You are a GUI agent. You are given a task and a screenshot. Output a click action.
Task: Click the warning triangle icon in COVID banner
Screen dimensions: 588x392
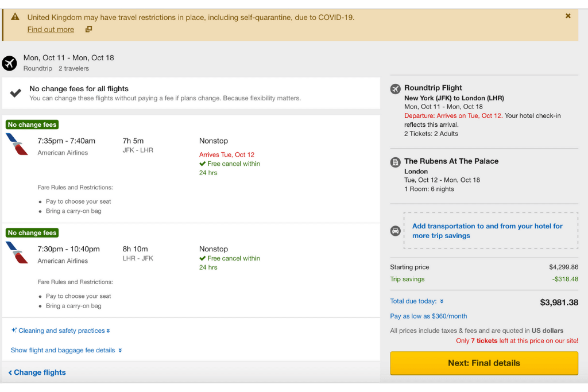pyautogui.click(x=15, y=17)
